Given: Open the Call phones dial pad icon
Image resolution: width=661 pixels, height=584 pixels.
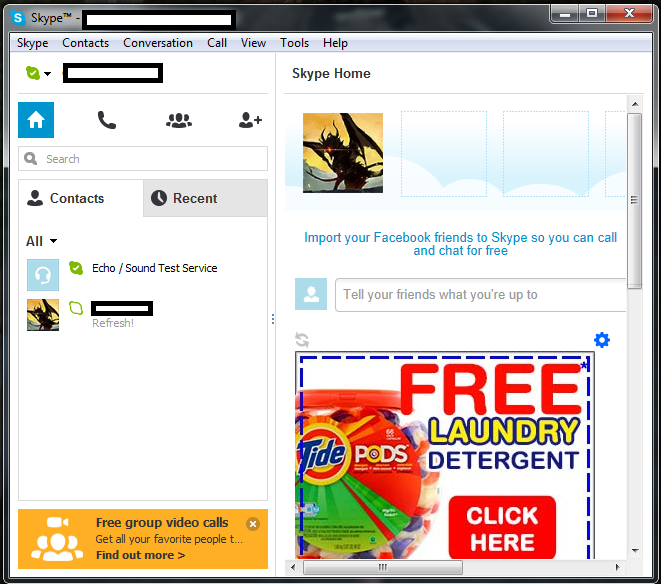Looking at the screenshot, I should [107, 120].
